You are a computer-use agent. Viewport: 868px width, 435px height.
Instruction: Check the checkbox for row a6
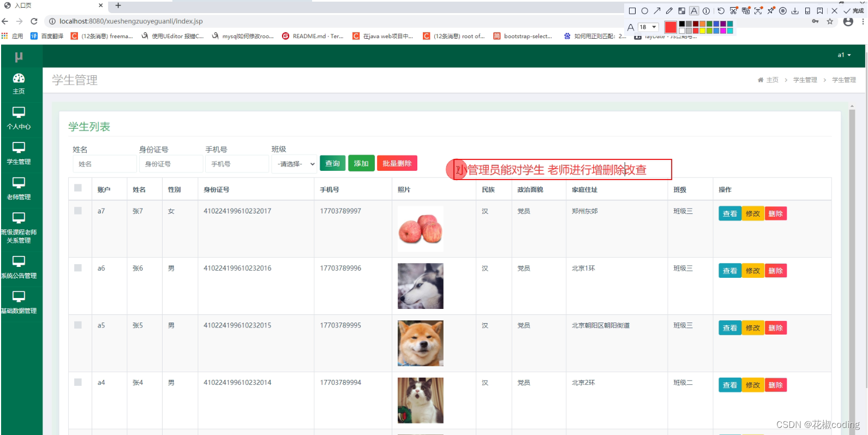78,268
